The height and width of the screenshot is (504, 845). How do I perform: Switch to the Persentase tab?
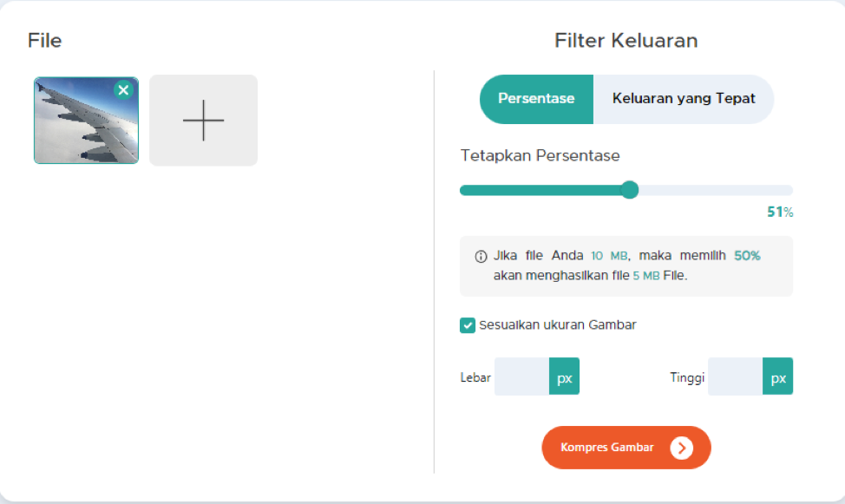[536, 99]
